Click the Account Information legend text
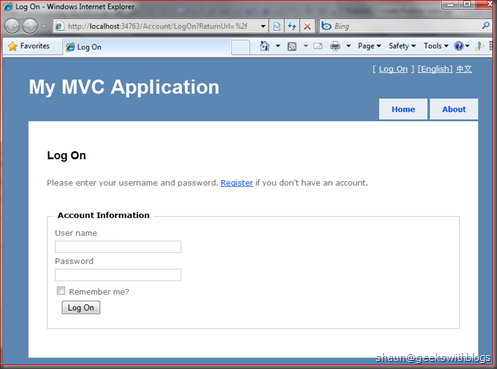The height and width of the screenshot is (369, 497). click(x=103, y=215)
